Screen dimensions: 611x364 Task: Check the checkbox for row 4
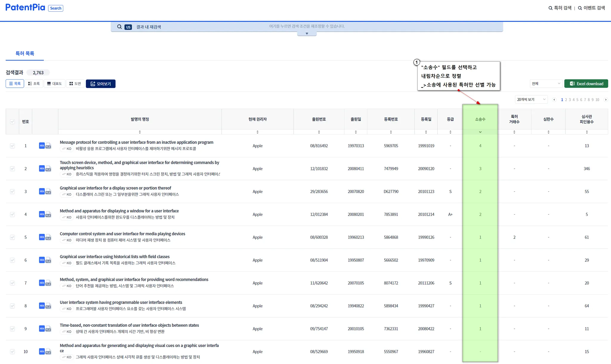[x=13, y=214]
